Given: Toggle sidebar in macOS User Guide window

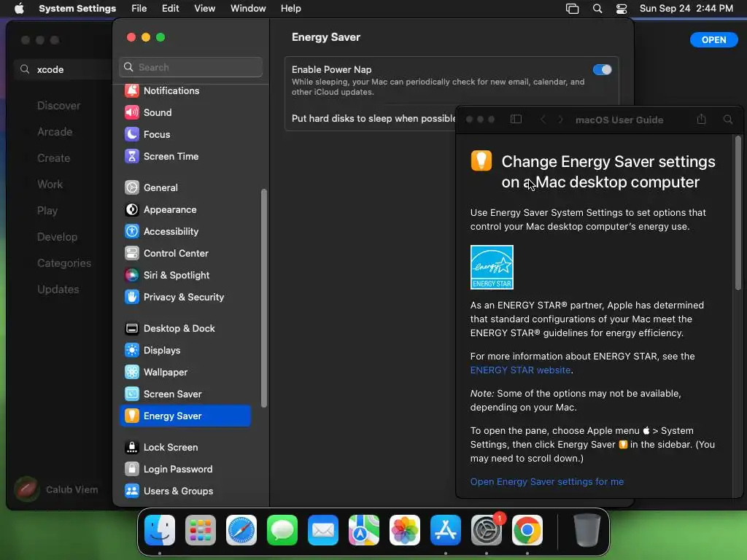Looking at the screenshot, I should tap(516, 120).
